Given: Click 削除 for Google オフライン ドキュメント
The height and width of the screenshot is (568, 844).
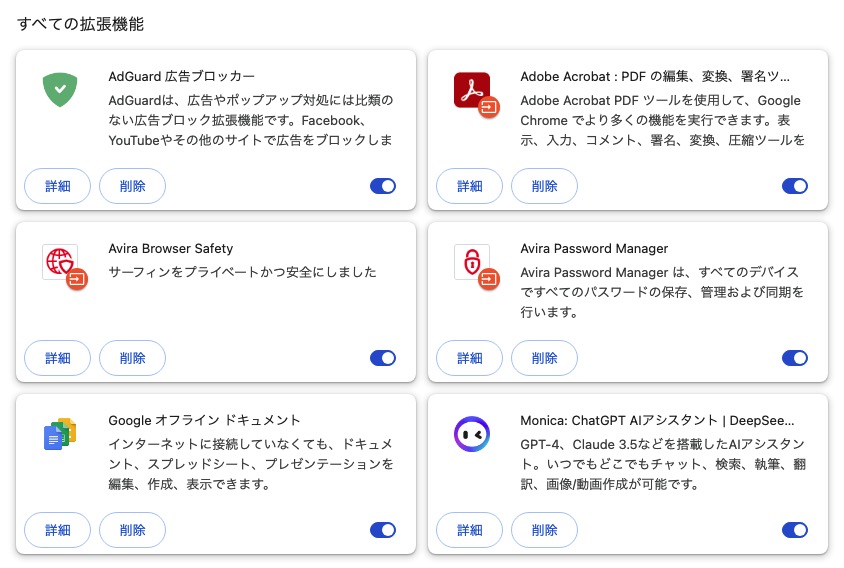Looking at the screenshot, I should click(132, 530).
